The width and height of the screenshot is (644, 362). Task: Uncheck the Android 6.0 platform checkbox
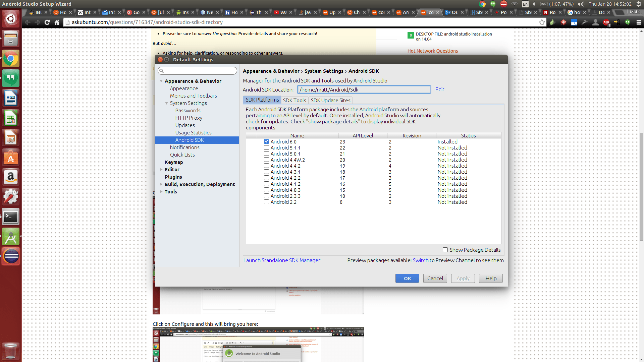(x=266, y=141)
